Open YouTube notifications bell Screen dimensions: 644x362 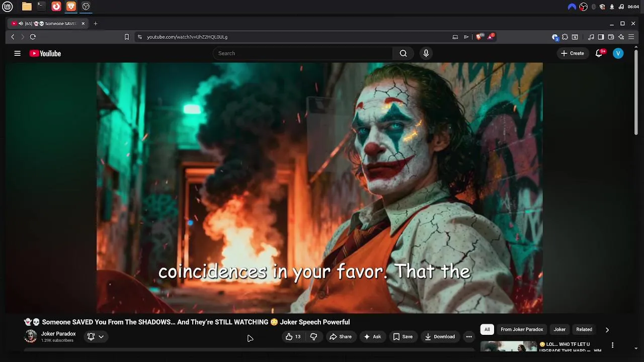click(x=599, y=53)
